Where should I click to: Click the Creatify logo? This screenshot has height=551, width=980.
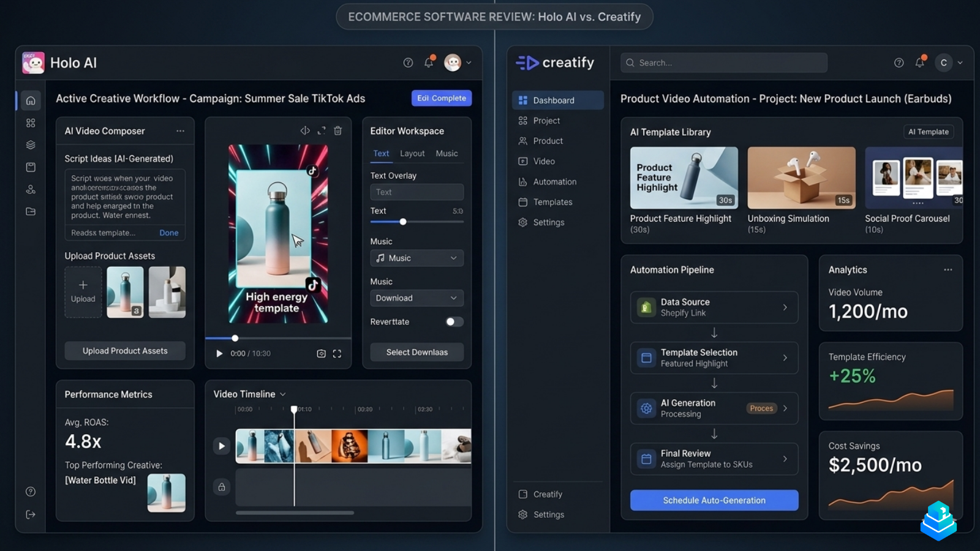pyautogui.click(x=555, y=62)
